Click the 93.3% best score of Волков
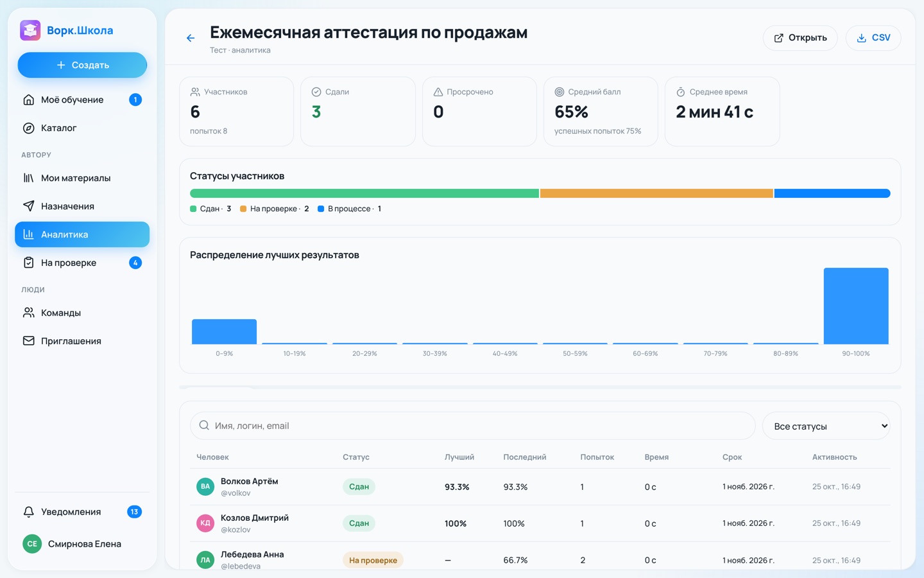This screenshot has height=578, width=924. [x=457, y=487]
